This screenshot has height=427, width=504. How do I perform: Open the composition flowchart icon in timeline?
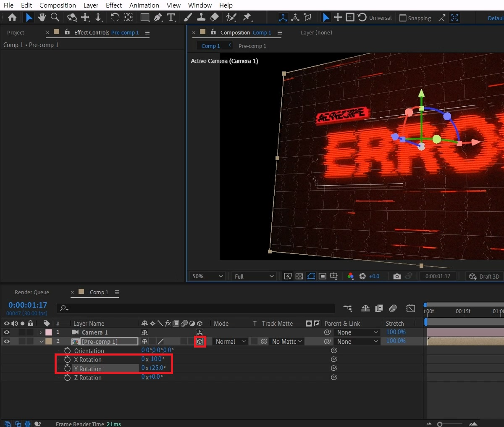click(348, 308)
